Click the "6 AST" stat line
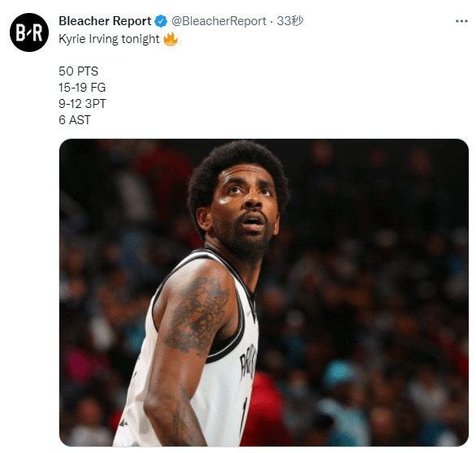Image resolution: width=476 pixels, height=453 pixels. tap(75, 120)
